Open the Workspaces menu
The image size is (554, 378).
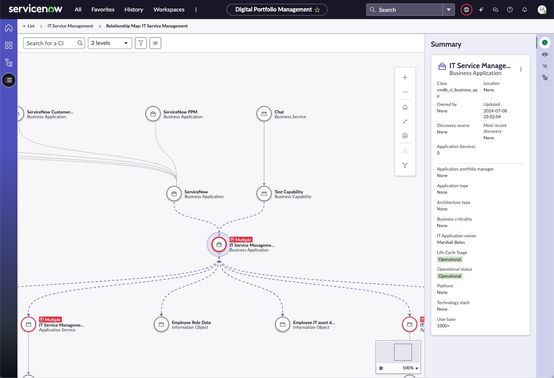click(169, 10)
